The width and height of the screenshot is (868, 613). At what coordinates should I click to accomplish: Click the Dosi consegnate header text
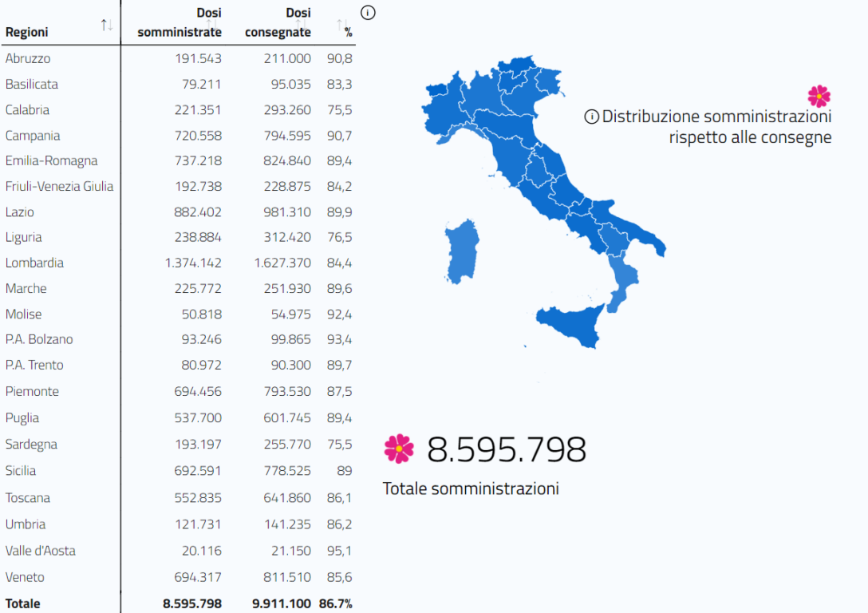click(278, 22)
